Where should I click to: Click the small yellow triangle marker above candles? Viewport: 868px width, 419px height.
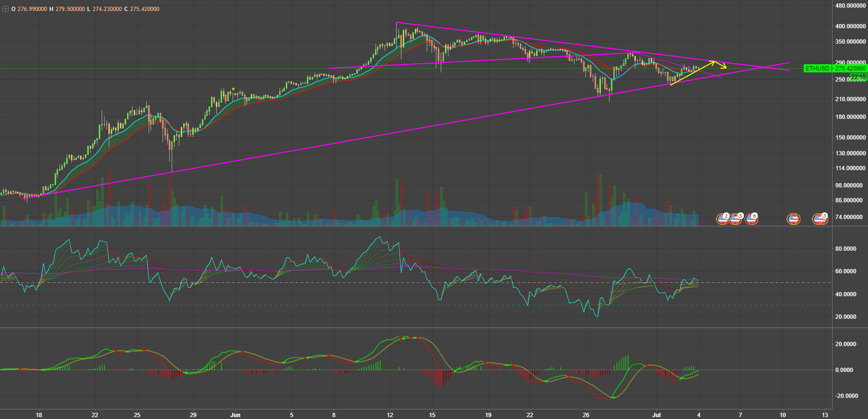[233, 89]
